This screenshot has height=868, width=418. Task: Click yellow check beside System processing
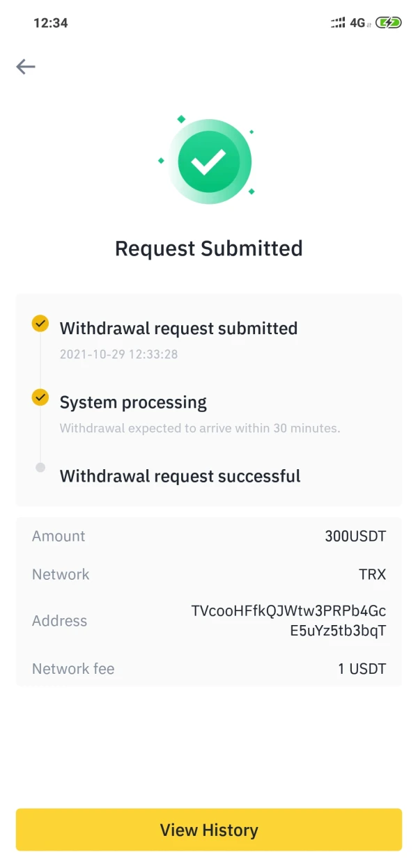40,397
